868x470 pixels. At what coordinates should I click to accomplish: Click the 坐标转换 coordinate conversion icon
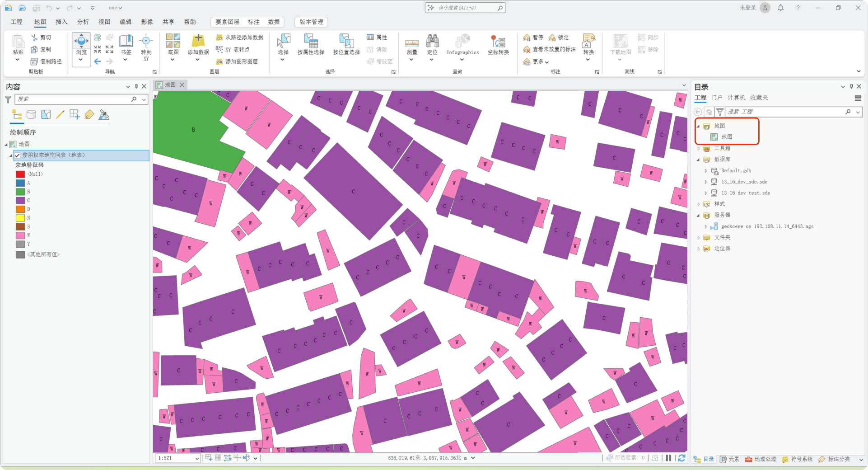tap(498, 45)
